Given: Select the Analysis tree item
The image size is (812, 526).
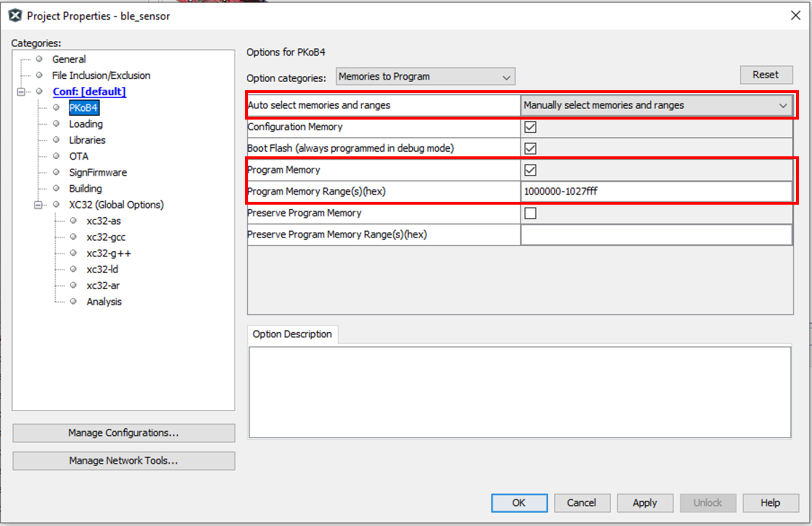Looking at the screenshot, I should pos(104,302).
